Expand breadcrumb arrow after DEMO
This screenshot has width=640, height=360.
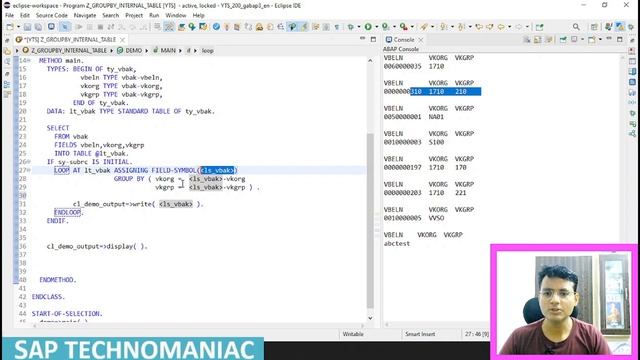tap(147, 51)
